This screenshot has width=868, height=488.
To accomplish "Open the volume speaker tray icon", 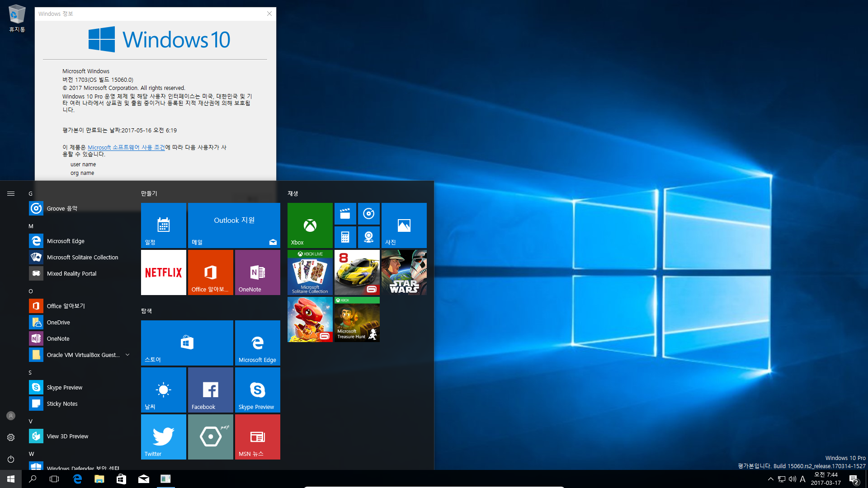I will (x=793, y=479).
